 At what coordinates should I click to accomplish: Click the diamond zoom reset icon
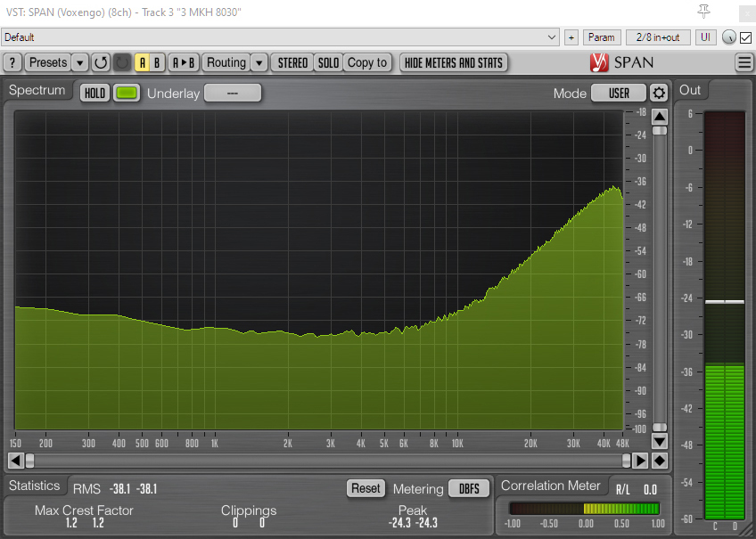click(660, 461)
